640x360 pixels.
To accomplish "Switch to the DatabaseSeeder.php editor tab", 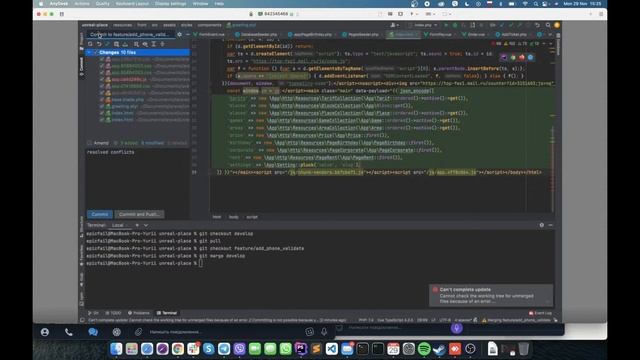I will pos(258,35).
